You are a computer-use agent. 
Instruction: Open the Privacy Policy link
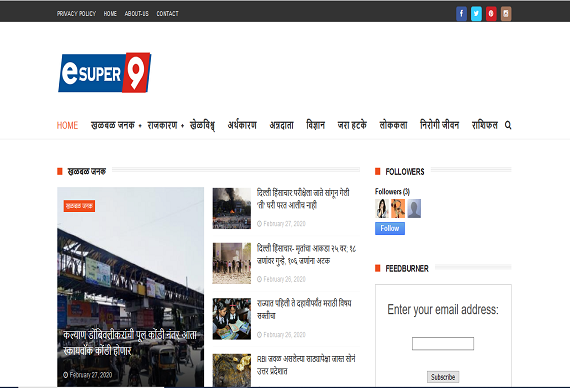click(76, 14)
